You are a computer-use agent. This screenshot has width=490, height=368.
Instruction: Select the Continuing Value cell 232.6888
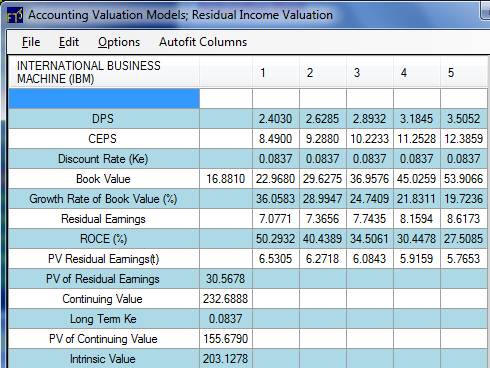pyautogui.click(x=226, y=299)
